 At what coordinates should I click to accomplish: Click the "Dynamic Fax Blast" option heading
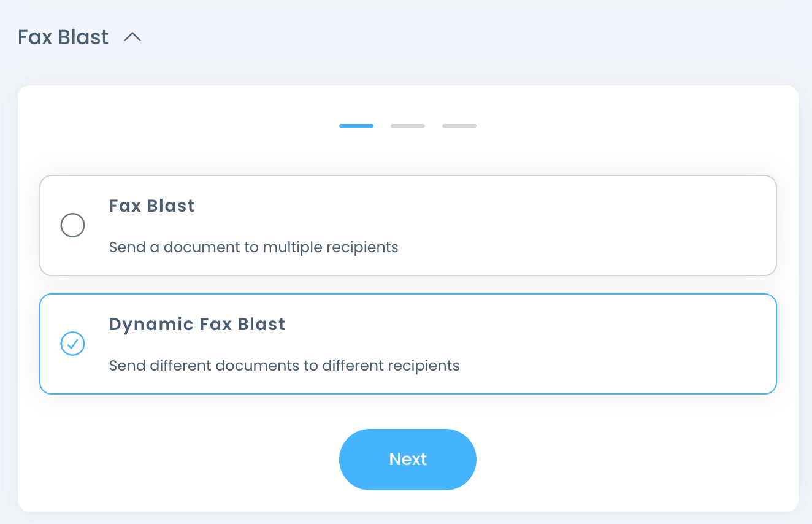click(x=197, y=324)
